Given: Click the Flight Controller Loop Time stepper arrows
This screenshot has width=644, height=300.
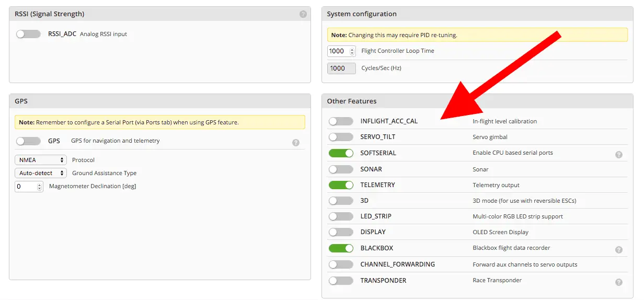Looking at the screenshot, I should coord(352,51).
